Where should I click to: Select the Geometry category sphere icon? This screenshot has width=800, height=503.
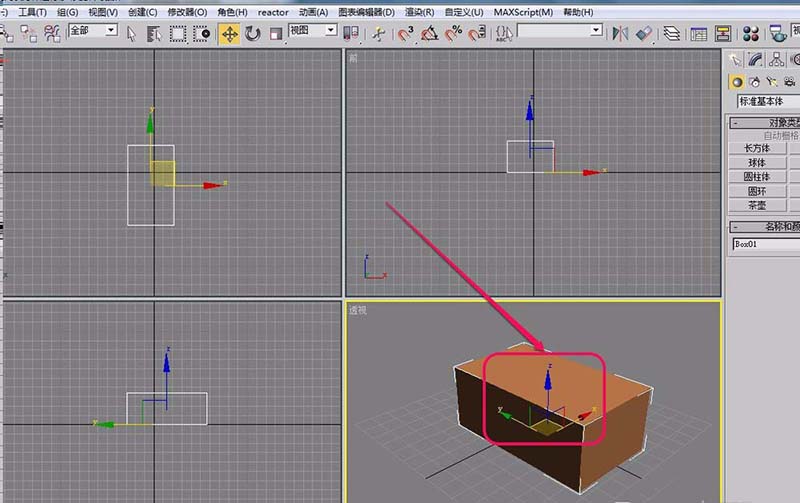pyautogui.click(x=737, y=82)
